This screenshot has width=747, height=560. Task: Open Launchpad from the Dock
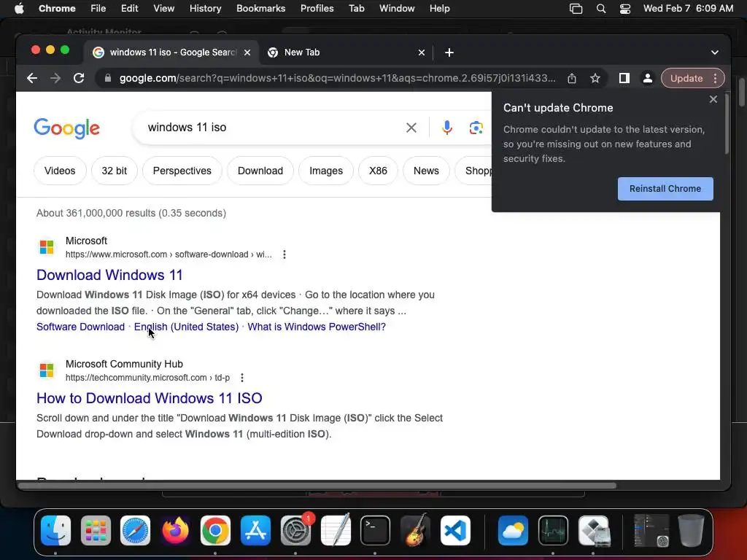point(96,530)
